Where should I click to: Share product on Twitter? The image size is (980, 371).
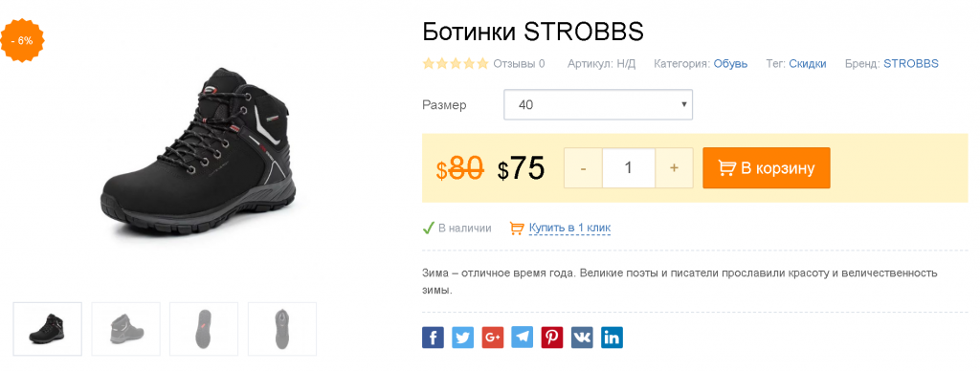coord(462,338)
